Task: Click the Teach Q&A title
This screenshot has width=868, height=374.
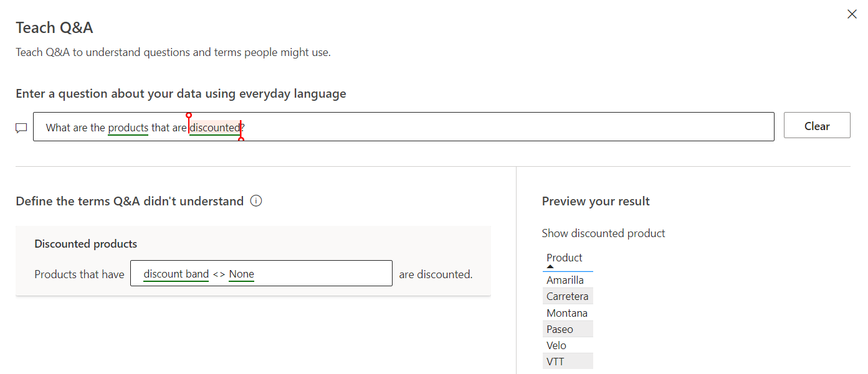Action: pyautogui.click(x=55, y=27)
